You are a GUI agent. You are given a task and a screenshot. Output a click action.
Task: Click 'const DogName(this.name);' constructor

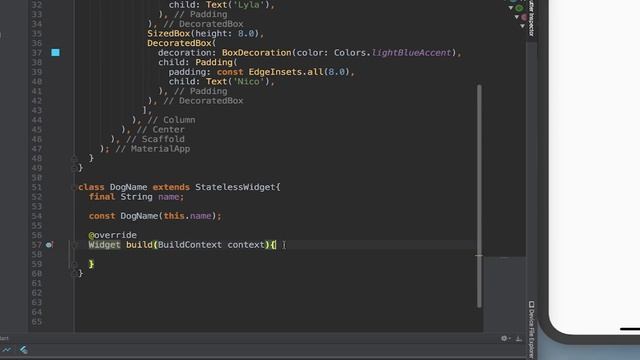click(x=155, y=216)
